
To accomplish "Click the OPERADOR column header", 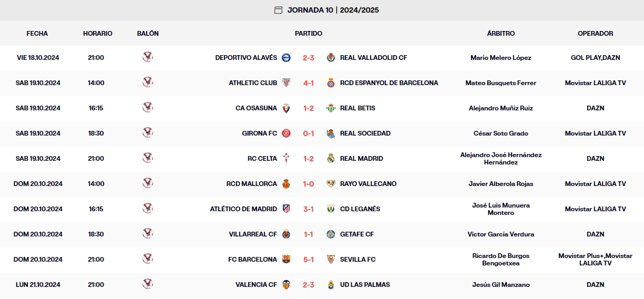I will point(595,34).
